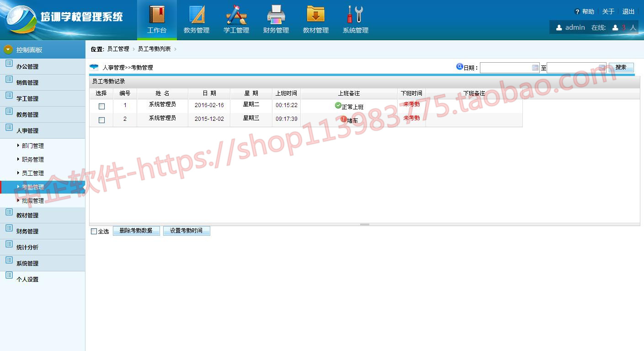Click the 帮助 help link
Screen dimensions: 644x351
pyautogui.click(x=588, y=11)
